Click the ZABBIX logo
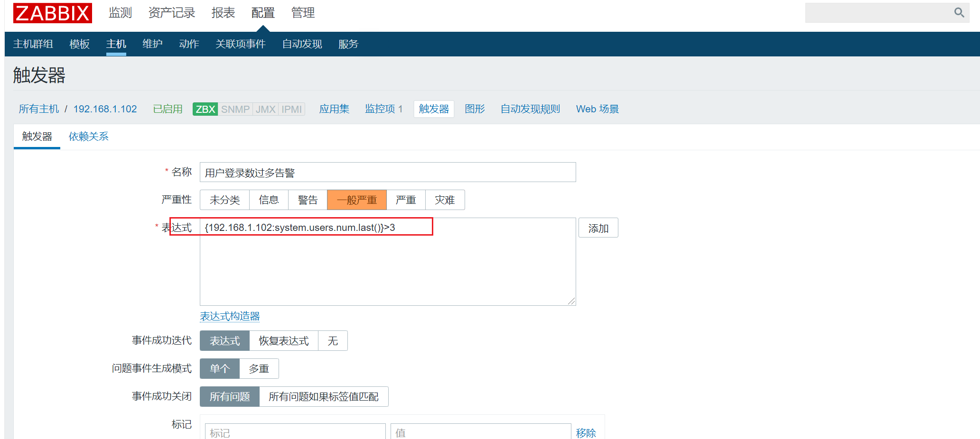 tap(53, 13)
